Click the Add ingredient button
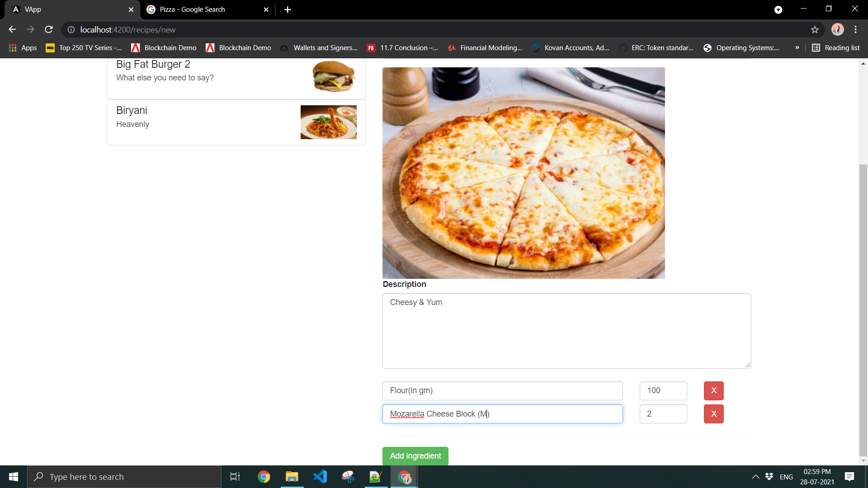Screen dimensions: 868x488 coord(415,456)
